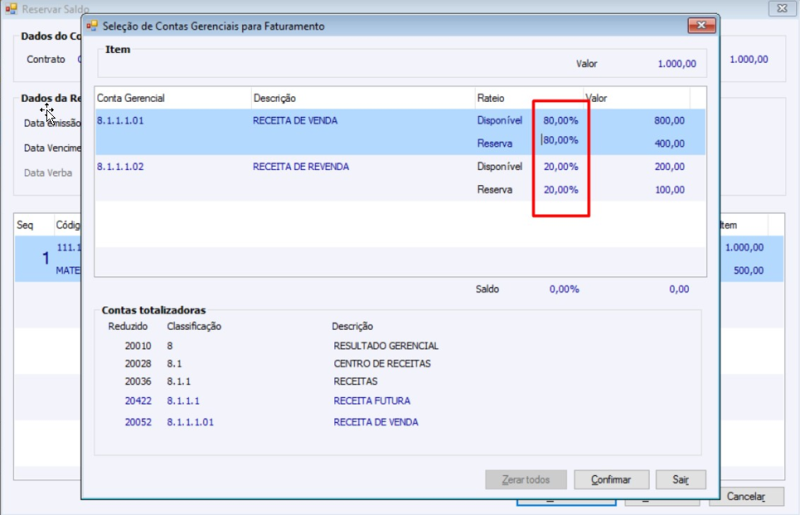This screenshot has height=515, width=800.
Task: Click the dialog title bar app icon
Action: point(92,26)
